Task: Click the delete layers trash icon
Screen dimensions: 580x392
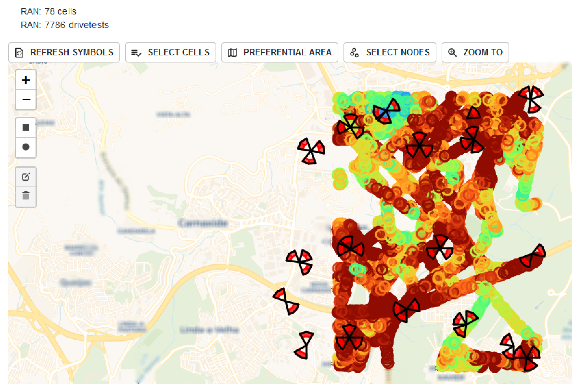Action: tap(26, 195)
